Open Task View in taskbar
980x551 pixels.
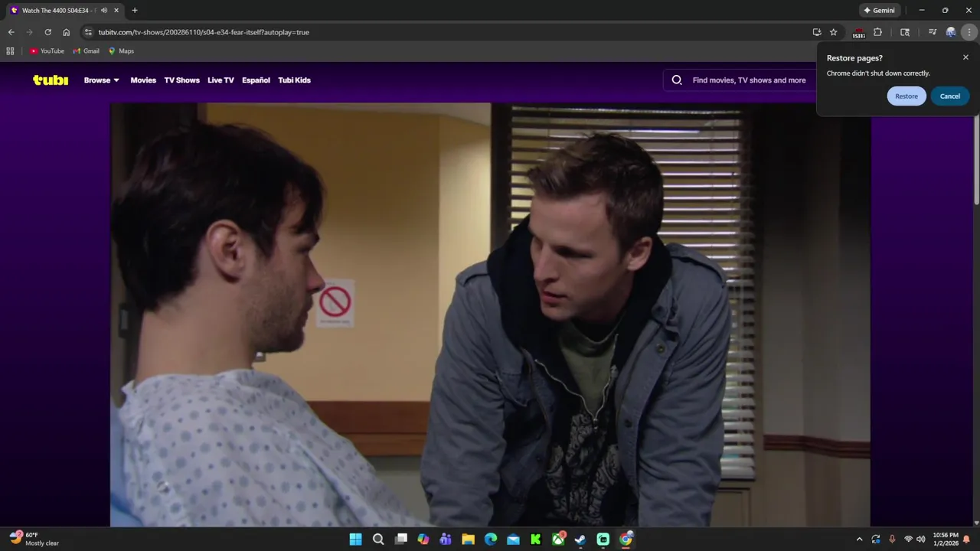coord(400,540)
